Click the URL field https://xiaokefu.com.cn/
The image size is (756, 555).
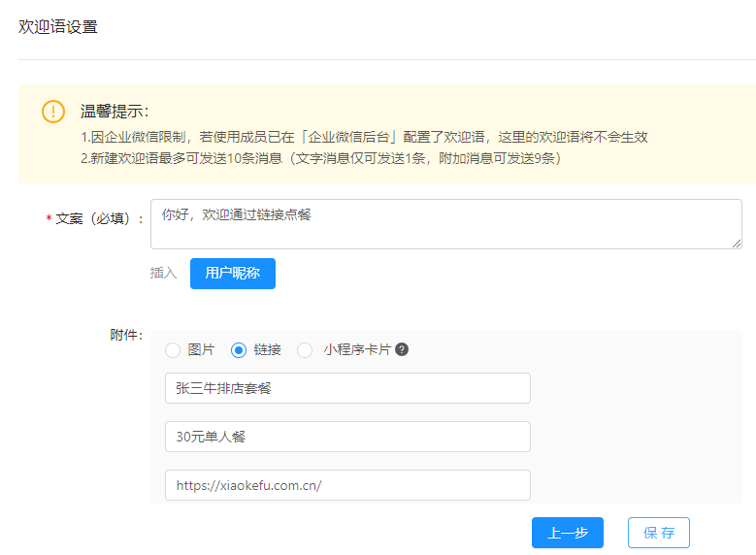347,485
